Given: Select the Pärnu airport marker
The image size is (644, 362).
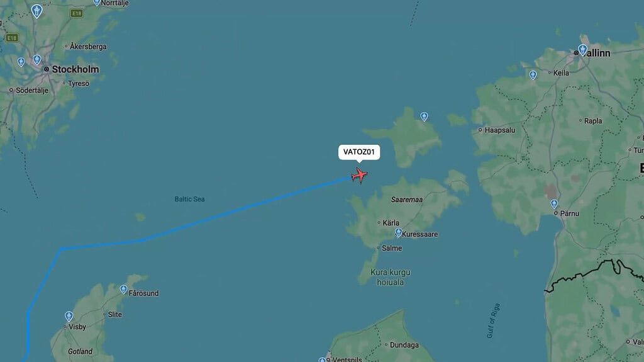Looking at the screenshot, I should tap(554, 204).
